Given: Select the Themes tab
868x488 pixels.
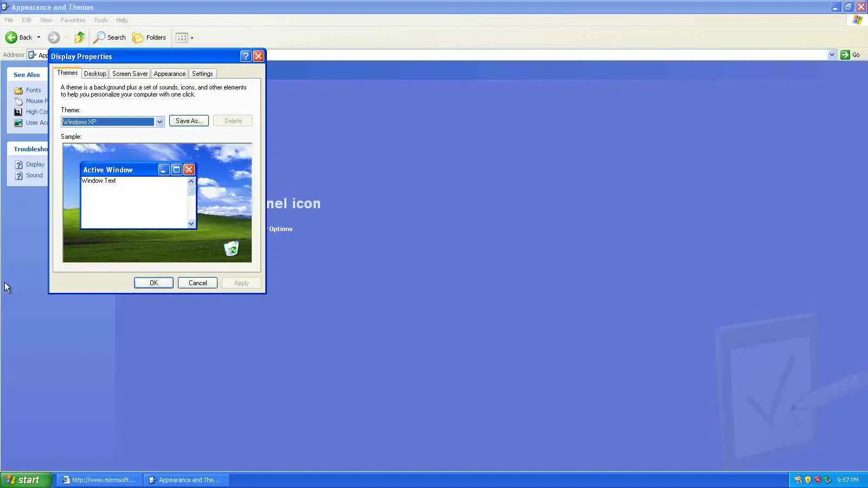Looking at the screenshot, I should tap(67, 73).
